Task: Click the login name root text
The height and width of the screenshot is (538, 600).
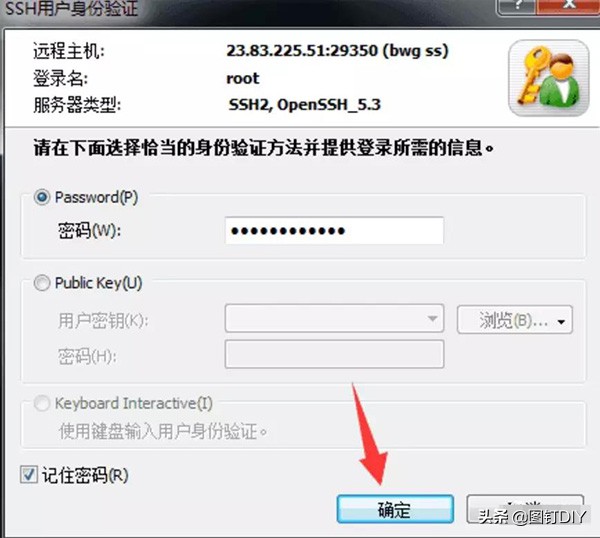Action: coord(243,78)
